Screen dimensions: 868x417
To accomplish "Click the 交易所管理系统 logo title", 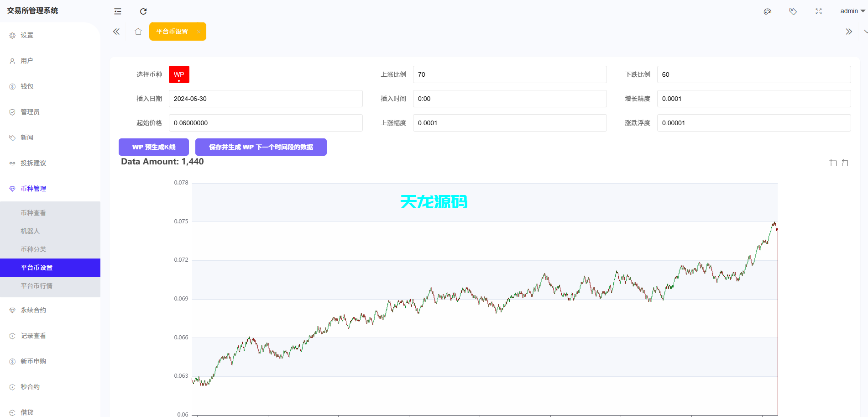I will pos(32,11).
